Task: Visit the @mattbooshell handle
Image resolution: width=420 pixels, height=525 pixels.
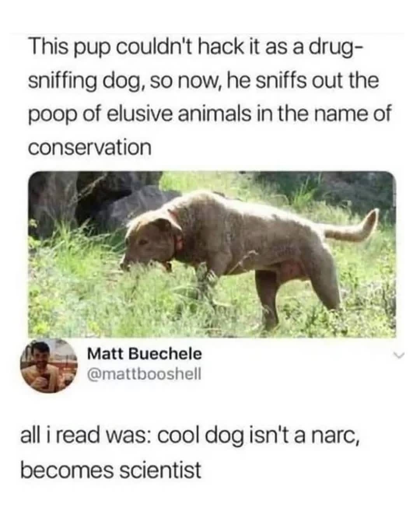Action: (144, 374)
